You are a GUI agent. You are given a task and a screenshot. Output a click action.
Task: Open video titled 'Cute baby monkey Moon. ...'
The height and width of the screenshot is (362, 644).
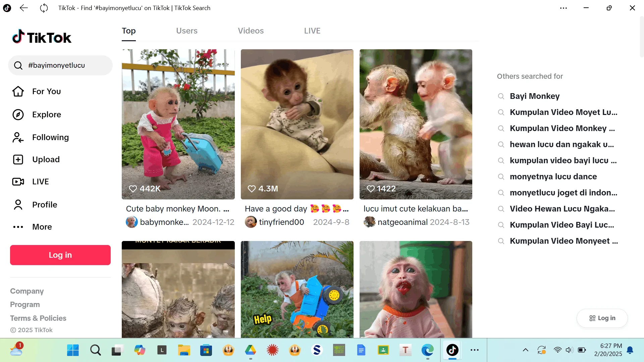click(x=178, y=209)
